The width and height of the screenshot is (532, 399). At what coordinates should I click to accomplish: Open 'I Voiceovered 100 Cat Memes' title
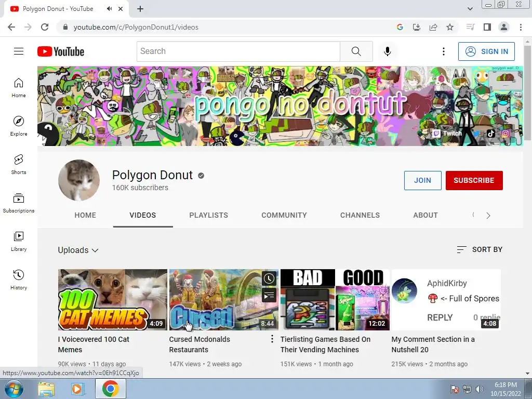click(x=94, y=344)
